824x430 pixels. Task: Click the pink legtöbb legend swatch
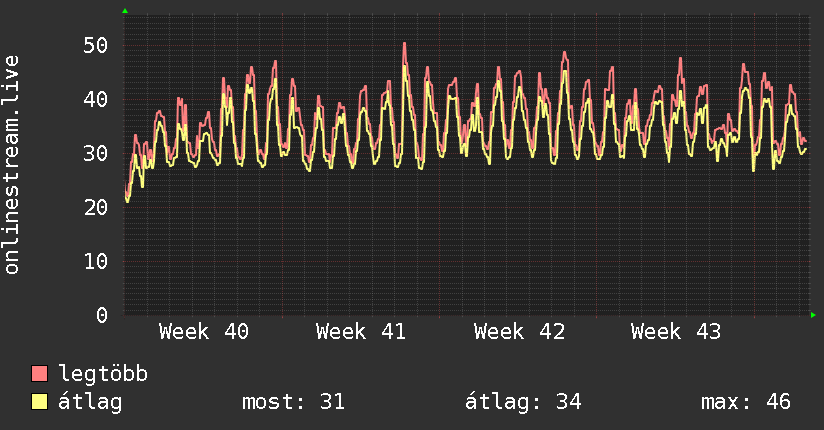(39, 374)
